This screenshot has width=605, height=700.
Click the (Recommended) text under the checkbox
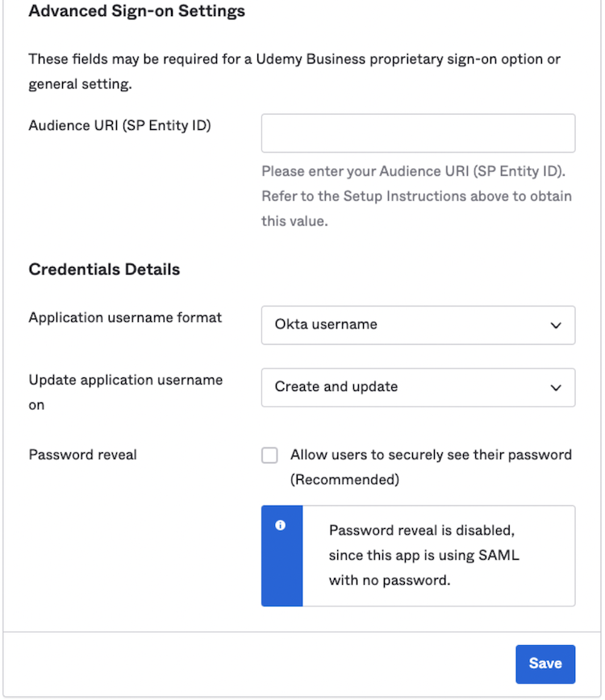344,480
